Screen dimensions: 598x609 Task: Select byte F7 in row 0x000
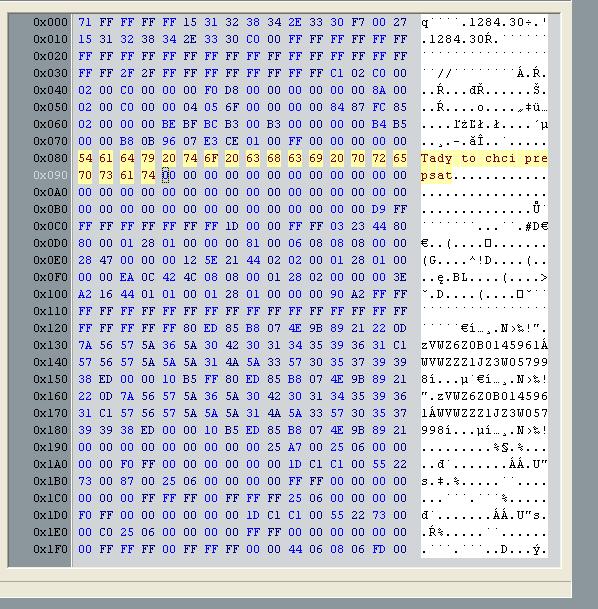[358, 23]
